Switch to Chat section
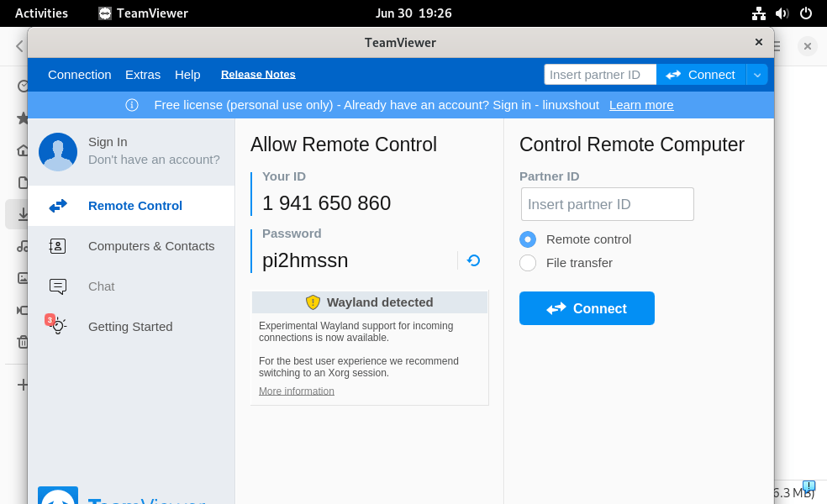This screenshot has width=827, height=504. (131, 286)
